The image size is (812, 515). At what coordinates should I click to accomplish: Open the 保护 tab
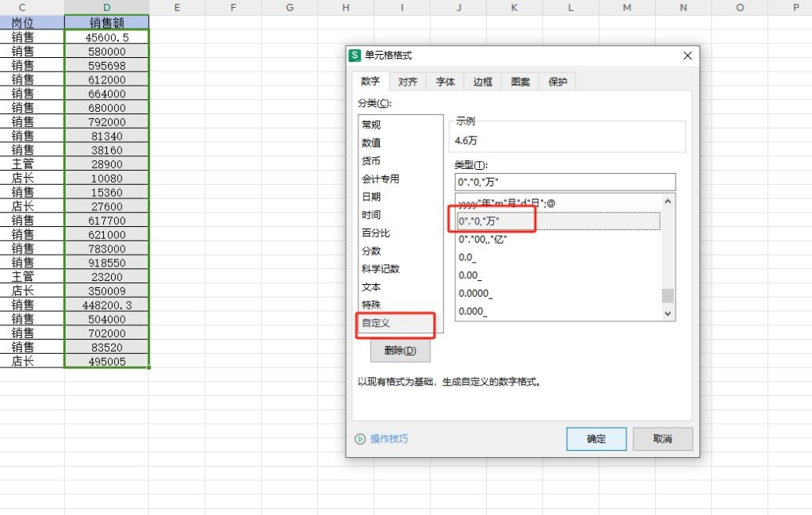[557, 82]
